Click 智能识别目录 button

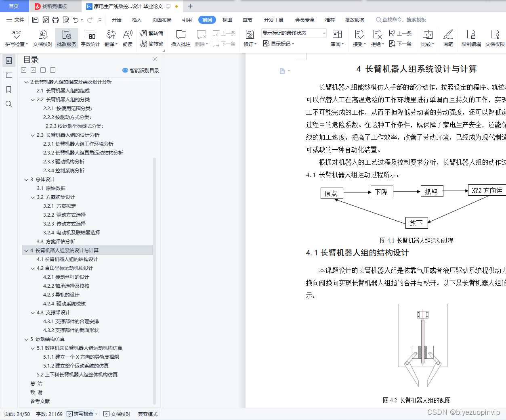click(141, 70)
